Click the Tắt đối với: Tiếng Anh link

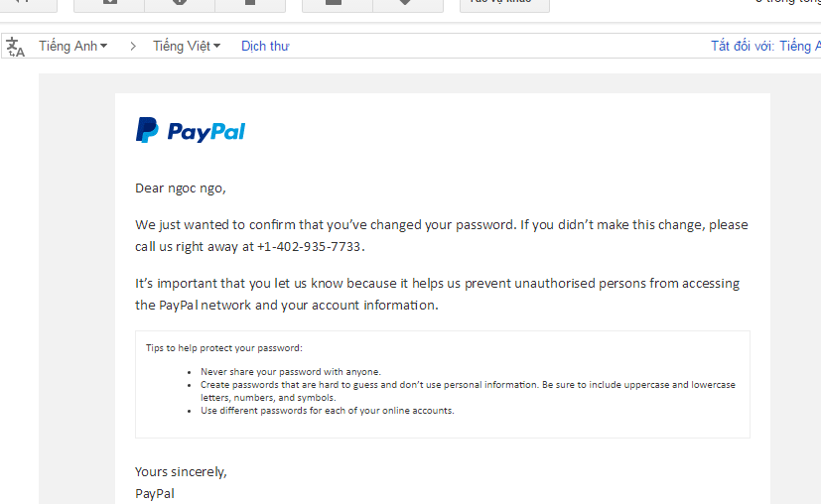tap(764, 47)
